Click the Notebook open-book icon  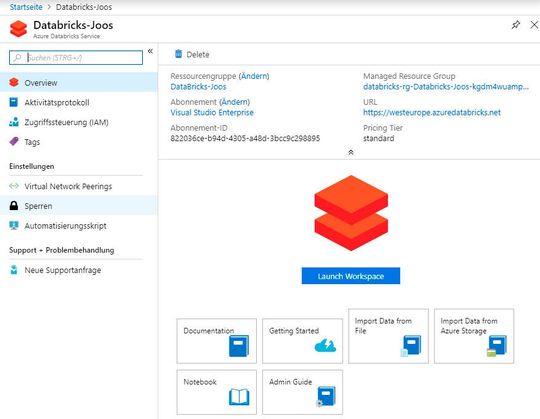click(x=239, y=397)
